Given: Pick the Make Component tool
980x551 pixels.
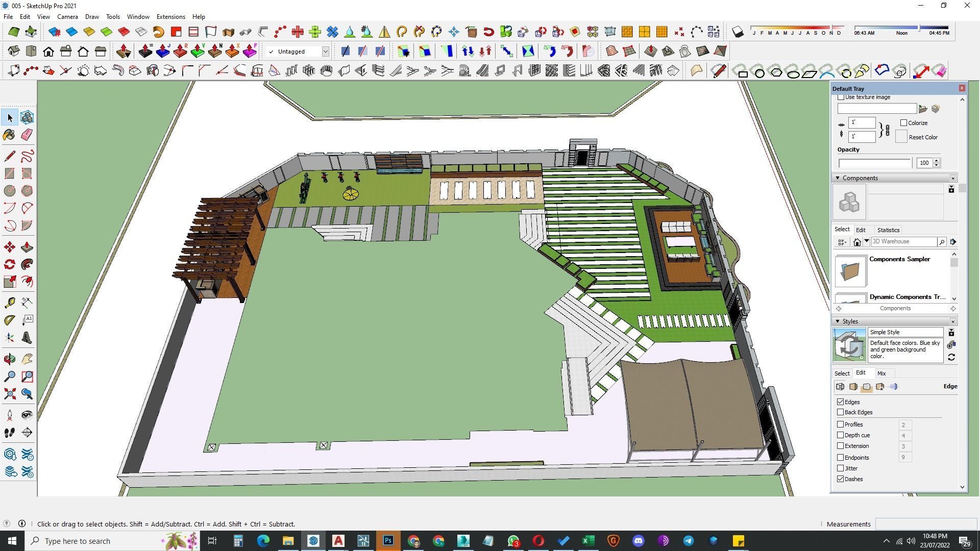Looking at the screenshot, I should click(x=27, y=118).
